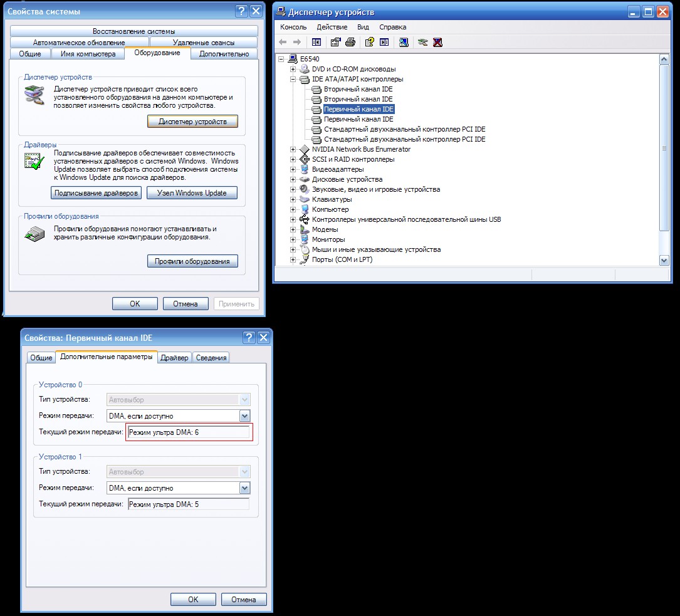This screenshot has height=616, width=680.
Task: Click the Forward arrow in Device Manager toolbar
Action: click(x=297, y=42)
